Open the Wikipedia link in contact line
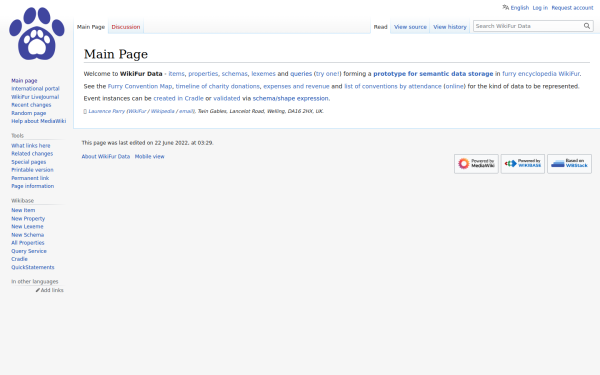 coord(162,111)
